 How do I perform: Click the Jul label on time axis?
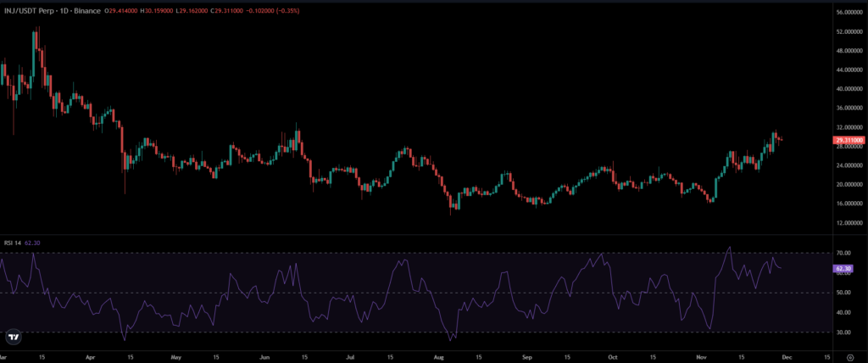350,357
